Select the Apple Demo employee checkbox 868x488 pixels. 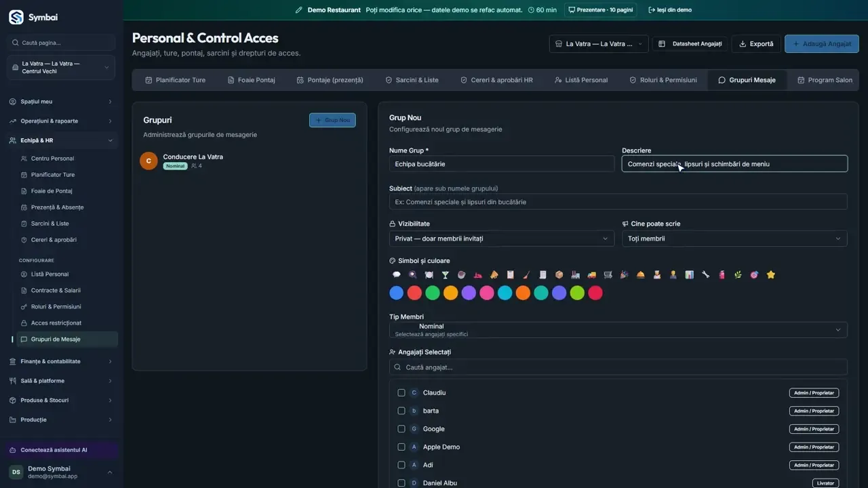(x=401, y=447)
